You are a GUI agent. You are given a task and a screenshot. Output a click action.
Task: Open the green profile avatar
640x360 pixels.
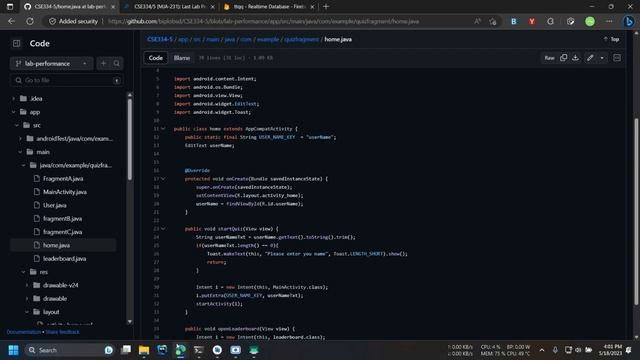click(x=590, y=21)
